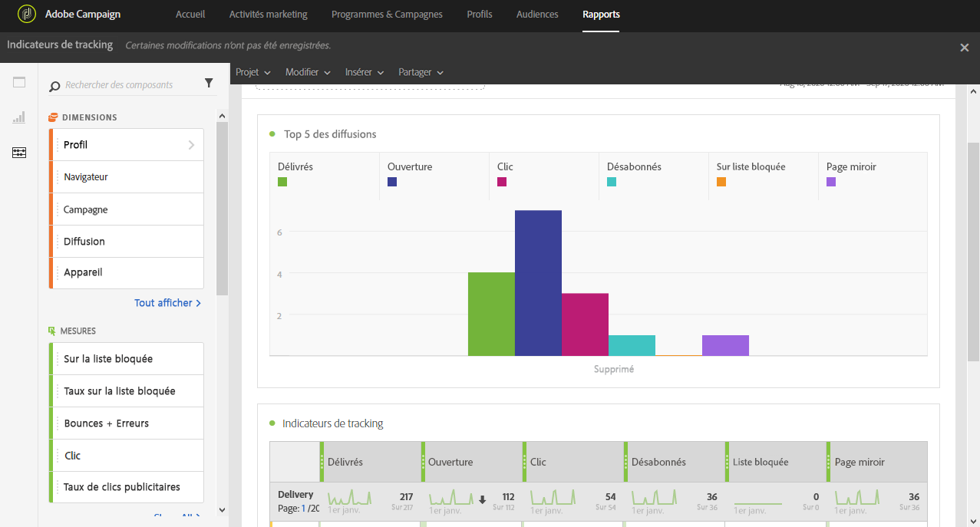980x527 pixels.
Task: Select the Clic measure in sidebar
Action: (x=127, y=456)
